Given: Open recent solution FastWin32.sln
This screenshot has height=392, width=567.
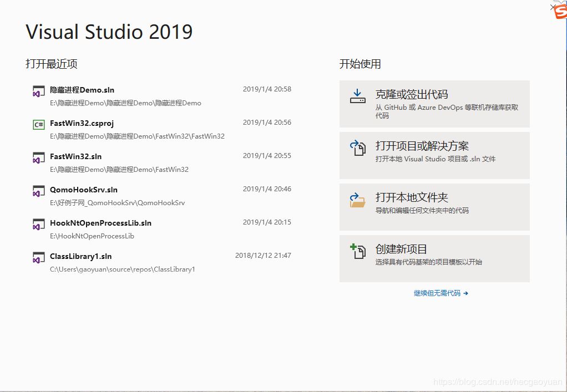Looking at the screenshot, I should tap(162, 162).
